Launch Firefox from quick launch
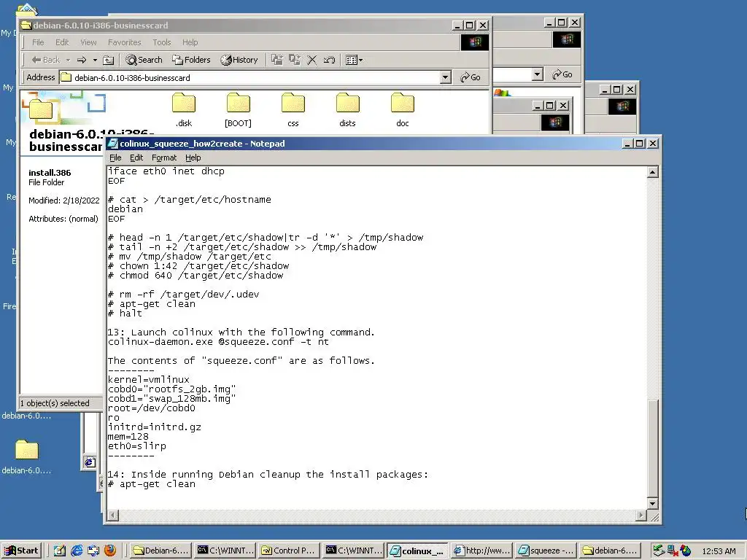The width and height of the screenshot is (747, 560). click(x=110, y=551)
